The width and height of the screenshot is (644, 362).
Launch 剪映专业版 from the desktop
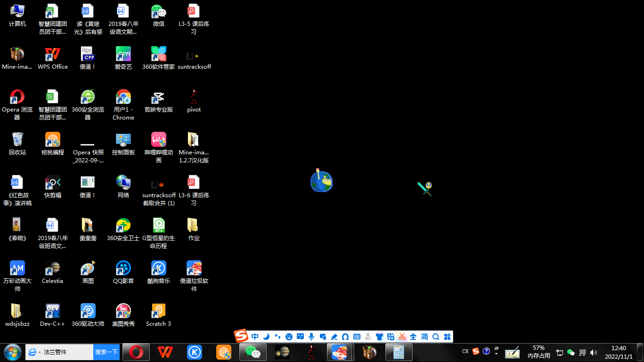coord(159,101)
